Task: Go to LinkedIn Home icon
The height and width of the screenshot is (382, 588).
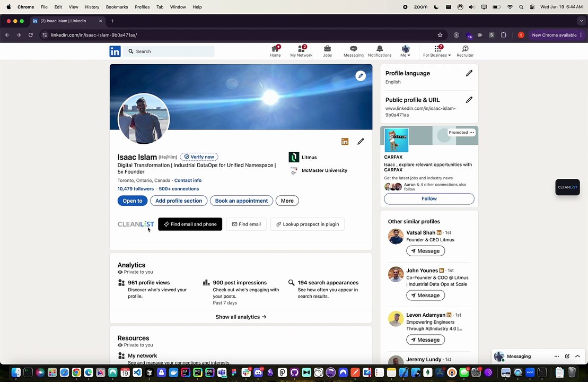Action: pos(275,51)
